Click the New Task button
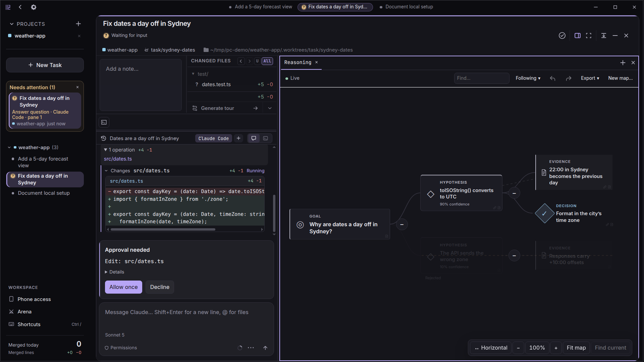Image resolution: width=644 pixels, height=362 pixels. (45, 65)
